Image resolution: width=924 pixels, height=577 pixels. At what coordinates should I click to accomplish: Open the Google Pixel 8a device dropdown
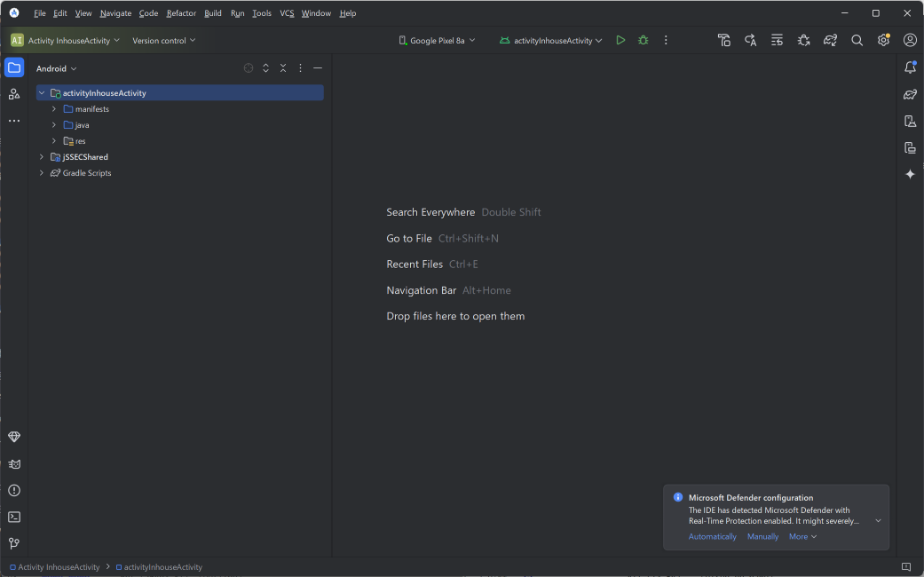[x=437, y=40]
